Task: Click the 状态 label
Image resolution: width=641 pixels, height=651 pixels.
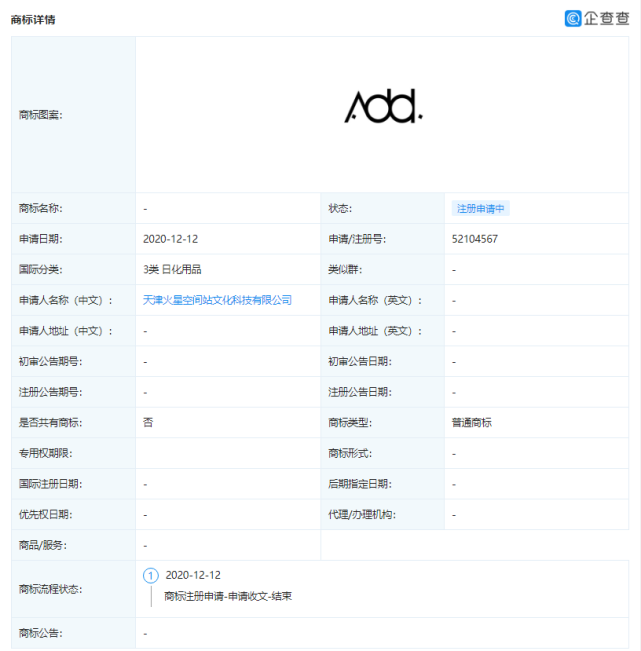Action: tap(340, 208)
